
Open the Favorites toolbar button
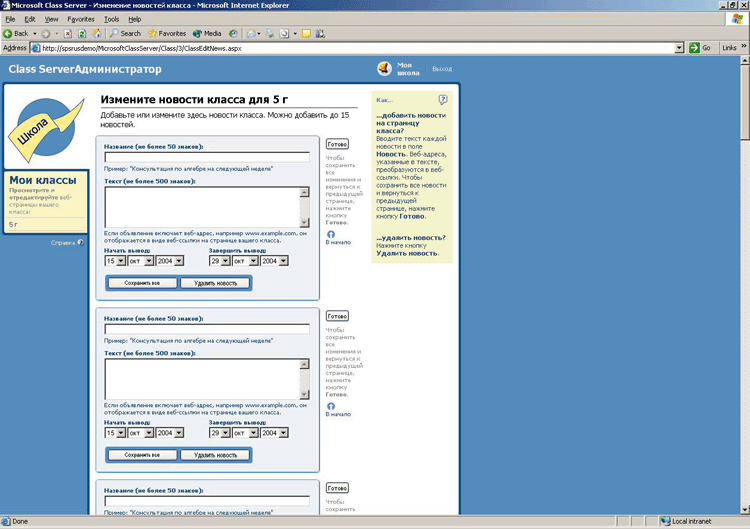167,33
